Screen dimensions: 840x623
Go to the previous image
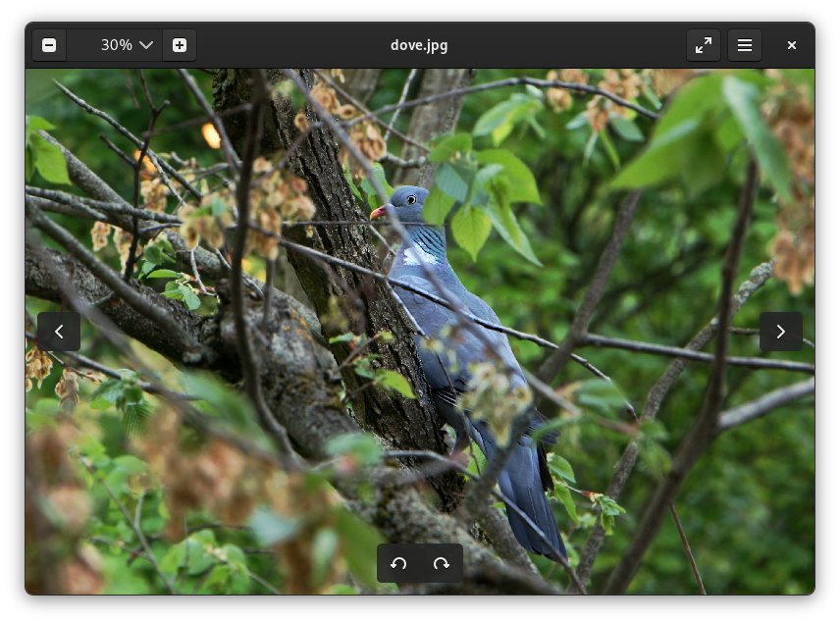[x=59, y=332]
